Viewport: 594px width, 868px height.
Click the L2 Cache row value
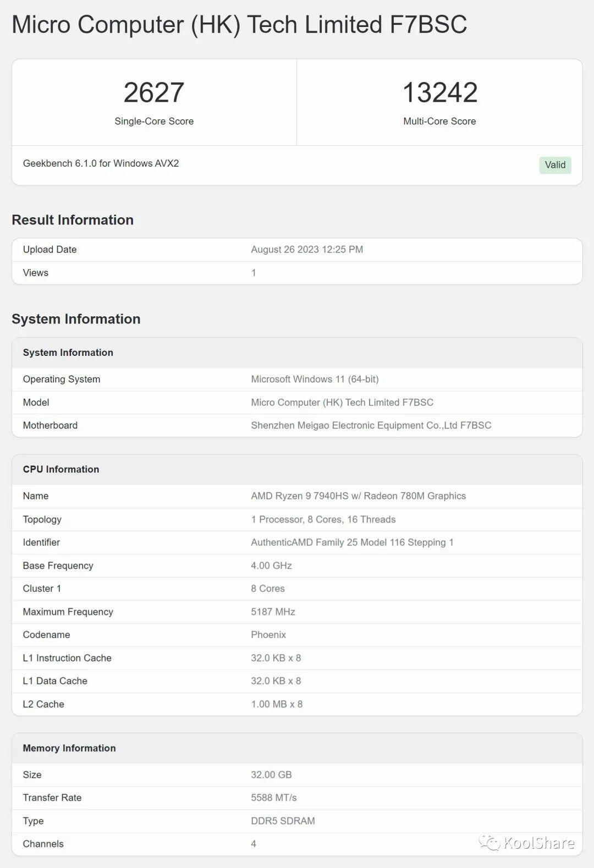pyautogui.click(x=277, y=704)
